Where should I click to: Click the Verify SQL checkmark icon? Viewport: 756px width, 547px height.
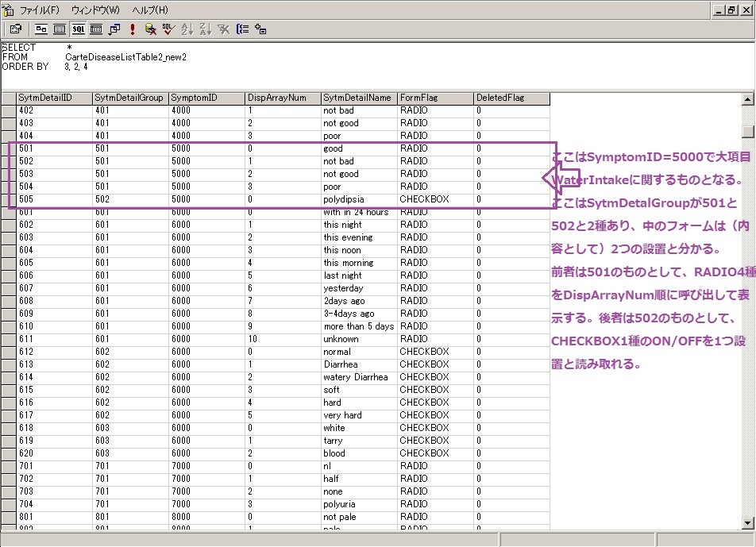click(x=168, y=29)
